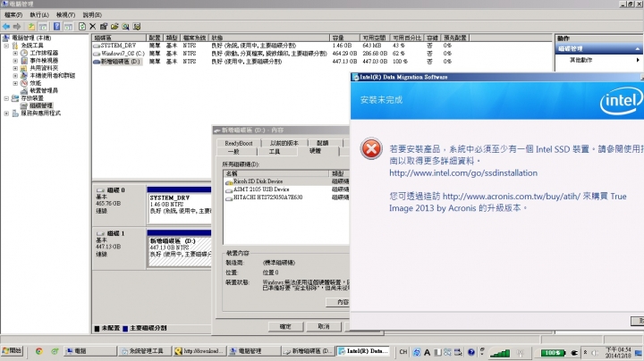Click the Intel Data Migration taskbar button
Image resolution: width=644 pixels, height=361 pixels.
[364, 351]
